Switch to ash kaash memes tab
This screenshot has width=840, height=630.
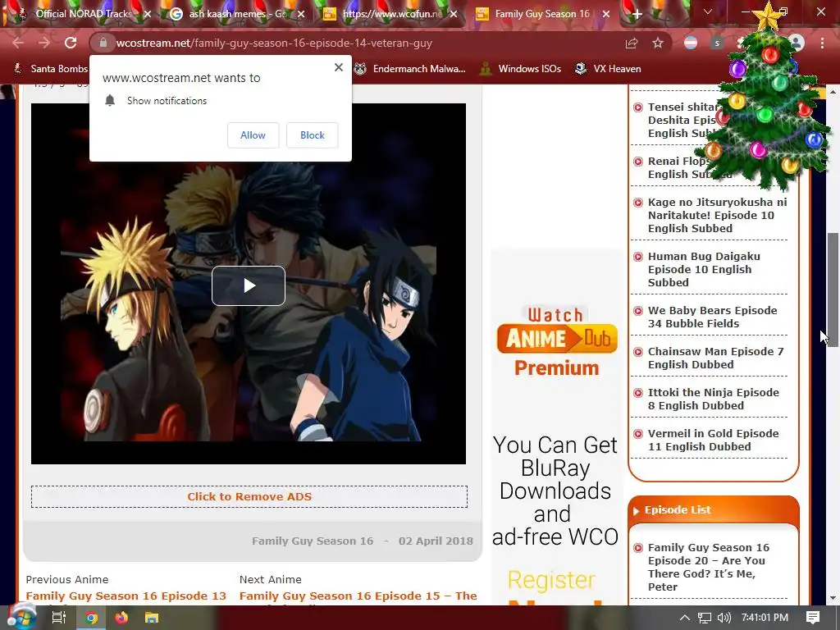(237, 14)
